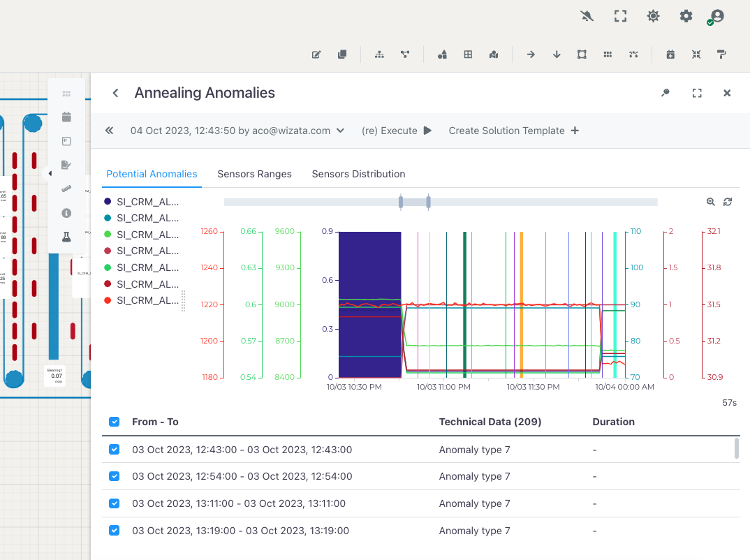This screenshot has width=750, height=560.
Task: Click the dark purple highlighted chart region
Action: point(369,304)
